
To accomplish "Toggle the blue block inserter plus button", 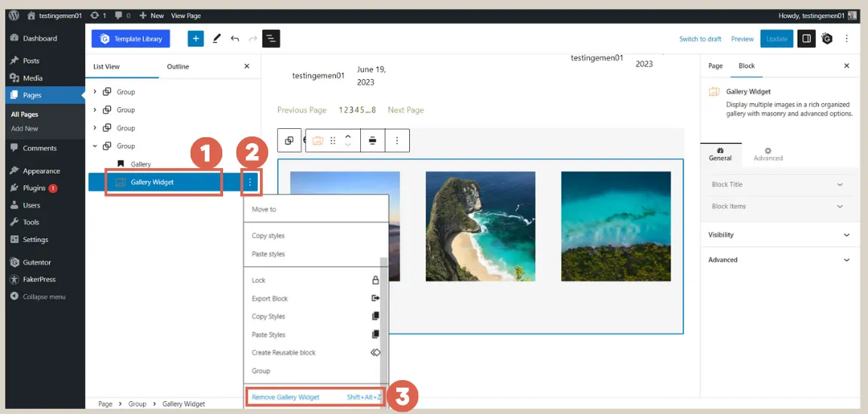I will pyautogui.click(x=196, y=38).
